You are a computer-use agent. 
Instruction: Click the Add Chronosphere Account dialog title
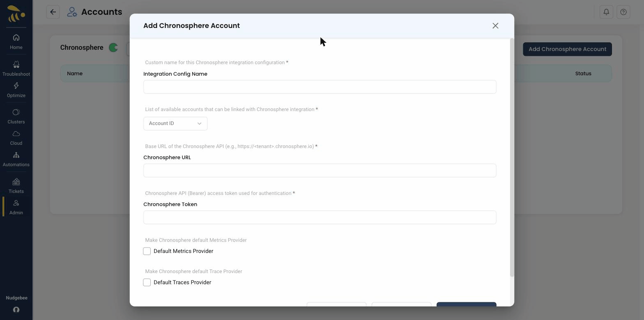(191, 26)
